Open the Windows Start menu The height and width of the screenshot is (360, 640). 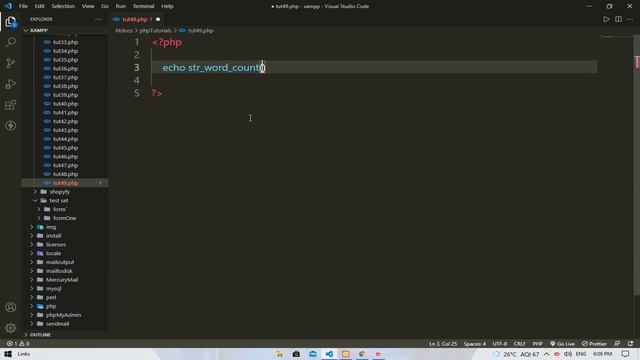(x=8, y=354)
